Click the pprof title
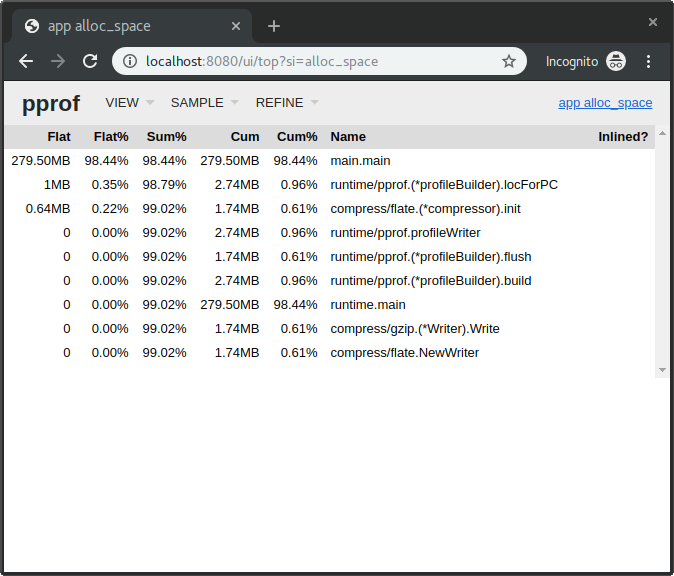674x576 pixels. pos(51,104)
